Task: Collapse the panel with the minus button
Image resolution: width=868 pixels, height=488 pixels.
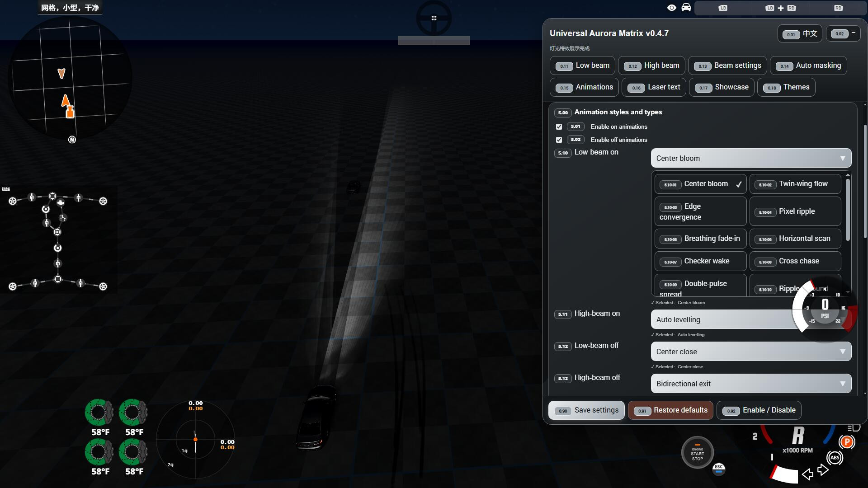Action: [843, 33]
